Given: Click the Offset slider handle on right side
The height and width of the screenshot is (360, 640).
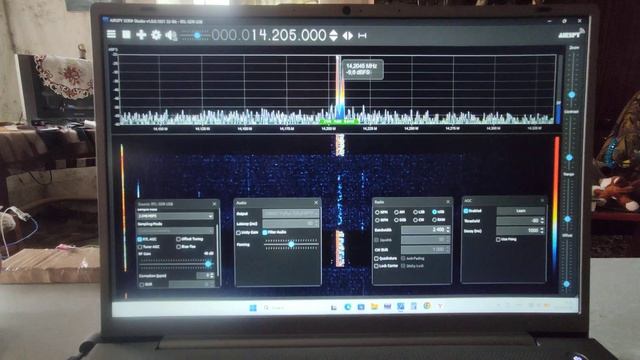Looking at the screenshot, I should point(566,284).
